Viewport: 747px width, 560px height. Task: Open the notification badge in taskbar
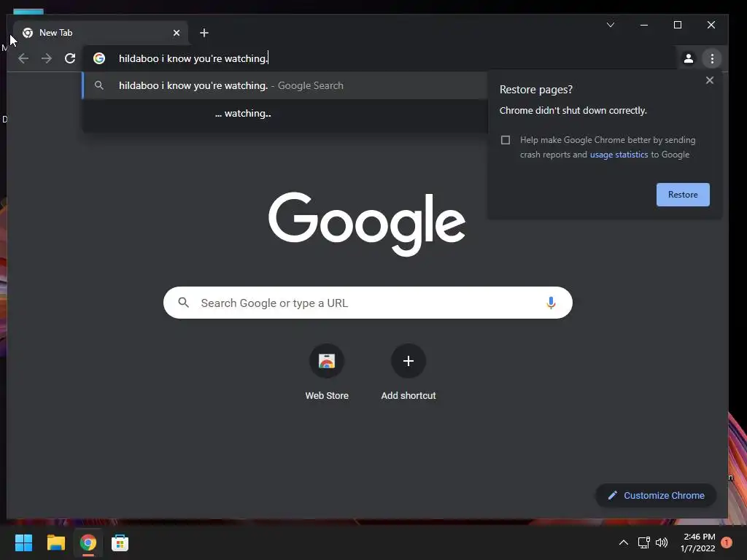point(726,542)
